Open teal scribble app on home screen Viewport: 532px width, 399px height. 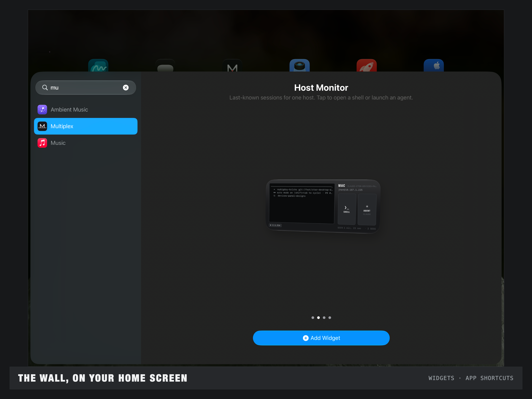click(98, 65)
